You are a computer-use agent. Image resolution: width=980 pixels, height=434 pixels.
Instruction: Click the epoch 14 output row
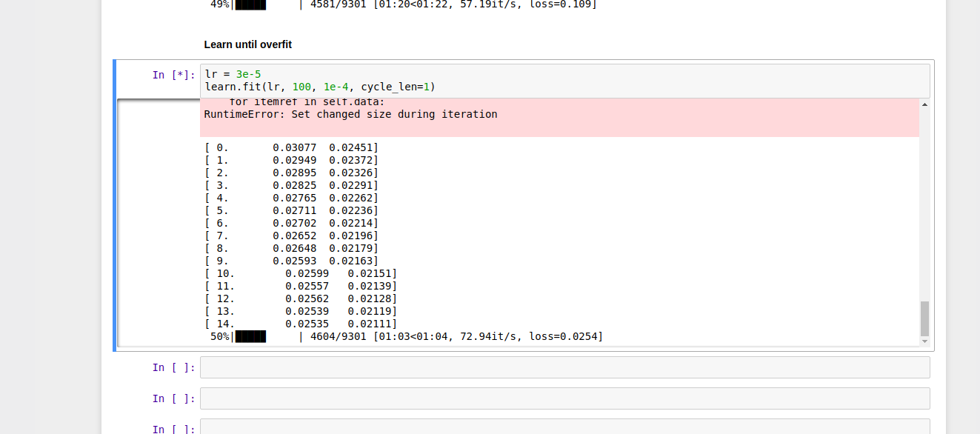[301, 324]
